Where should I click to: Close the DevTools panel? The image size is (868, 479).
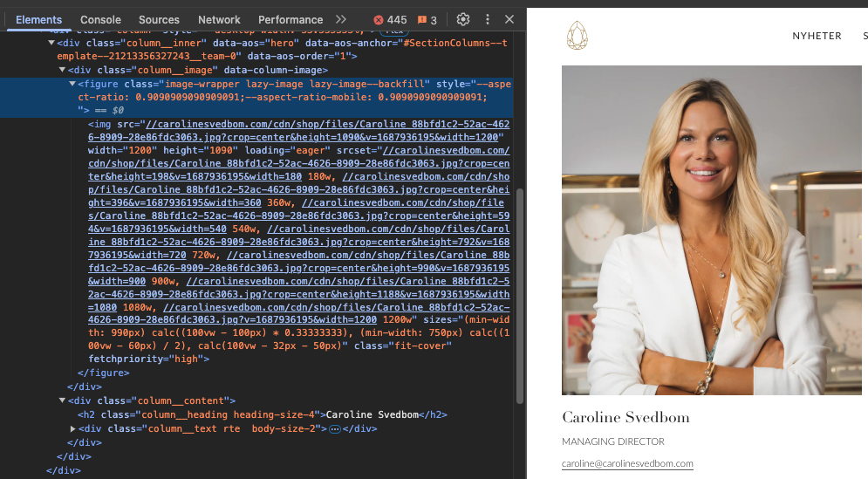click(509, 19)
